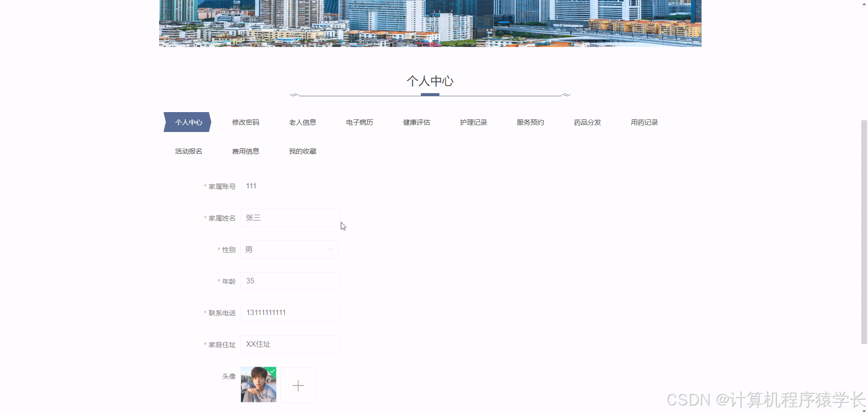Click the 家属姓名 input showing 张三
The width and height of the screenshot is (868, 414).
pyautogui.click(x=290, y=217)
